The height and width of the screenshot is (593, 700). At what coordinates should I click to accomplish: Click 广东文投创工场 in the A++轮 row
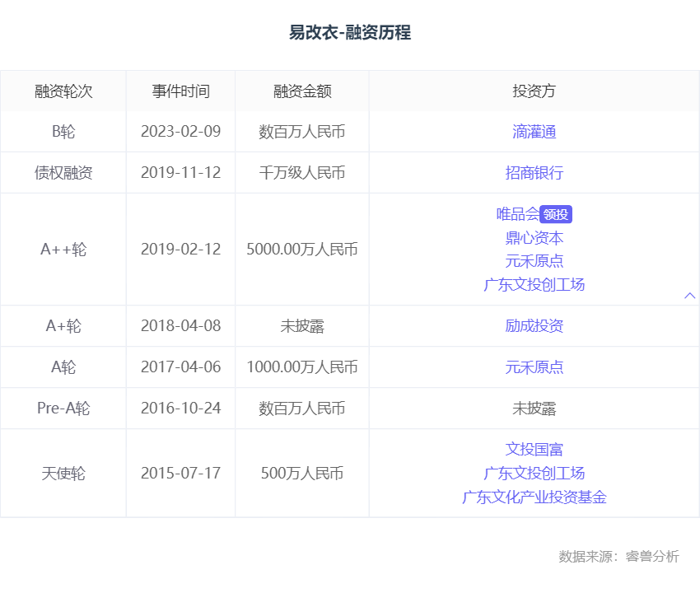534,284
